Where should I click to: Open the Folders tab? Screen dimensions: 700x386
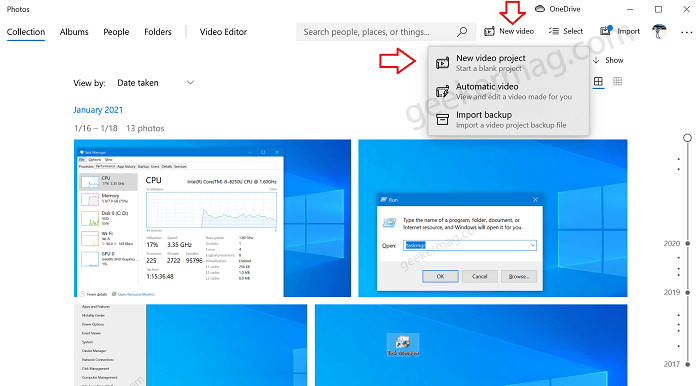pyautogui.click(x=158, y=32)
